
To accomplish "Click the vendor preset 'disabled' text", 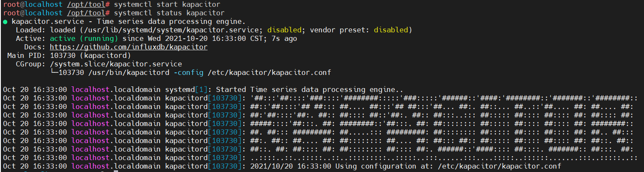I will click(x=391, y=30).
